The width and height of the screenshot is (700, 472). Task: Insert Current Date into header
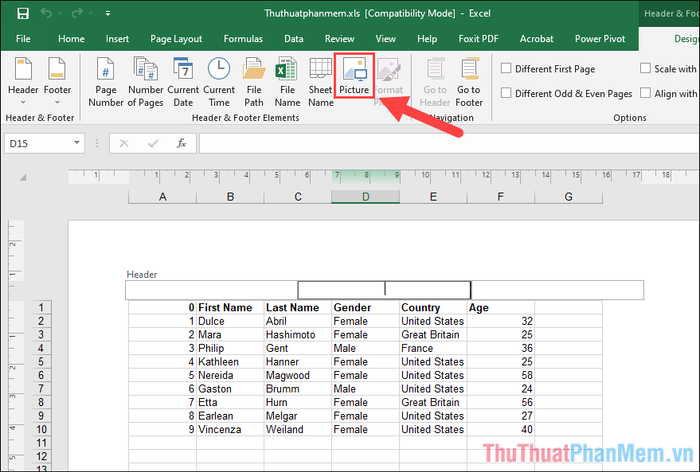(184, 81)
